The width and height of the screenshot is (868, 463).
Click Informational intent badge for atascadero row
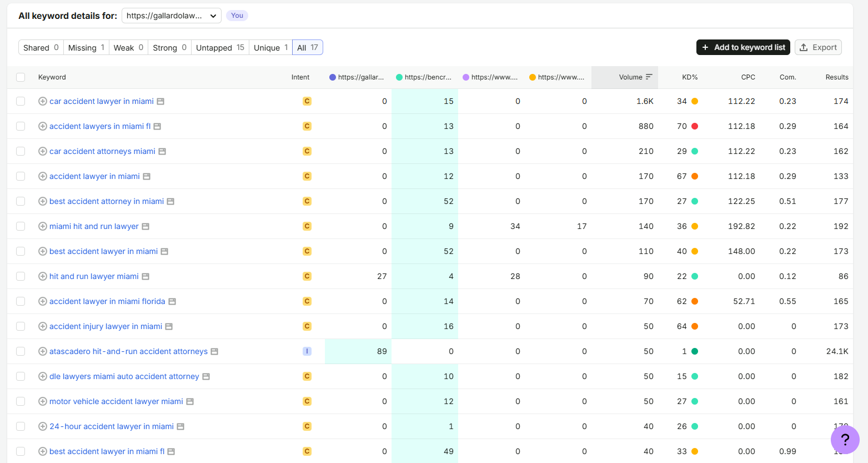pyautogui.click(x=307, y=351)
